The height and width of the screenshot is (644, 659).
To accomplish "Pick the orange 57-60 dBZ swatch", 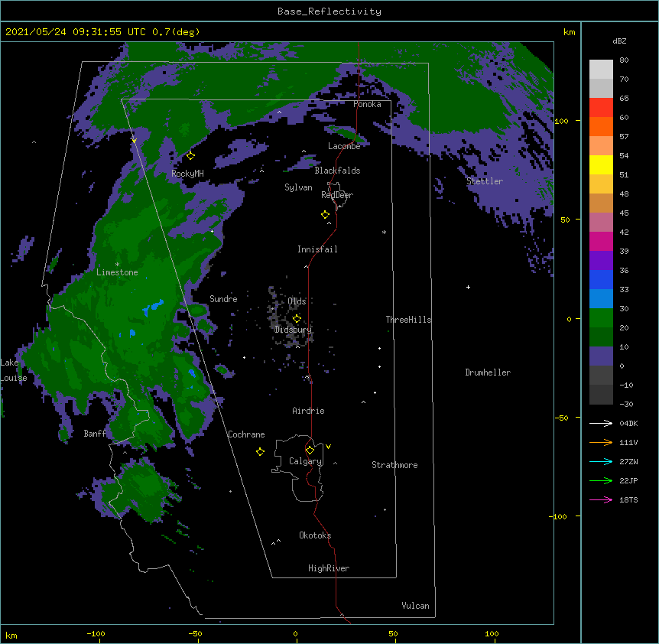I will pos(601,126).
